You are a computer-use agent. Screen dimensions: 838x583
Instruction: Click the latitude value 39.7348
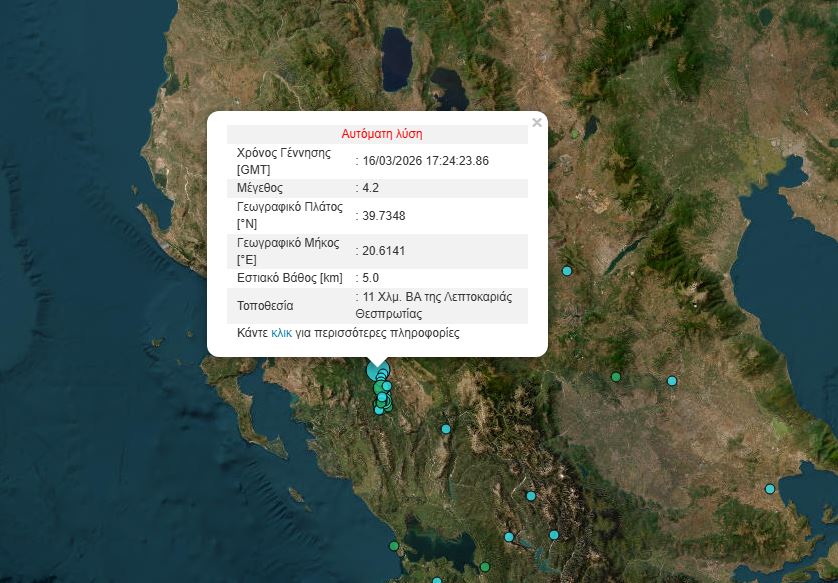384,216
